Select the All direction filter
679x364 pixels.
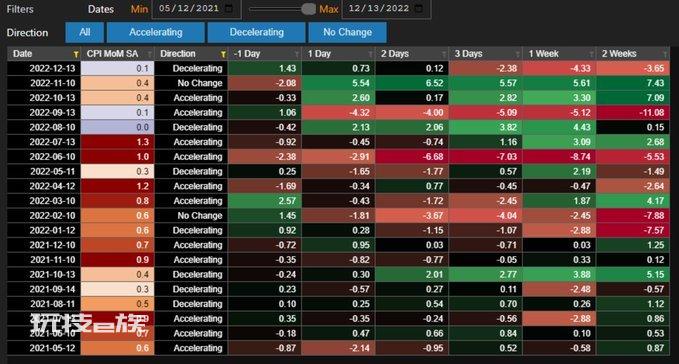click(x=85, y=32)
